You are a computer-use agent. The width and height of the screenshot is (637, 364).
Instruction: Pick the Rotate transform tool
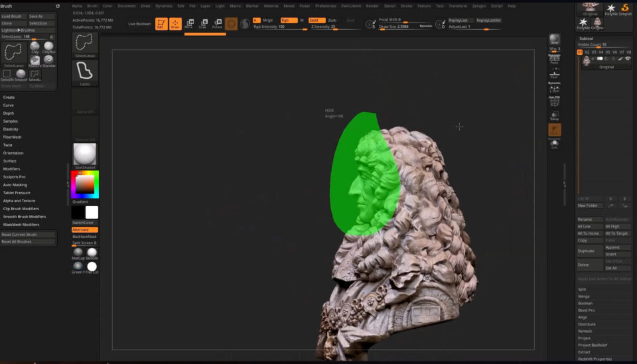click(x=217, y=24)
